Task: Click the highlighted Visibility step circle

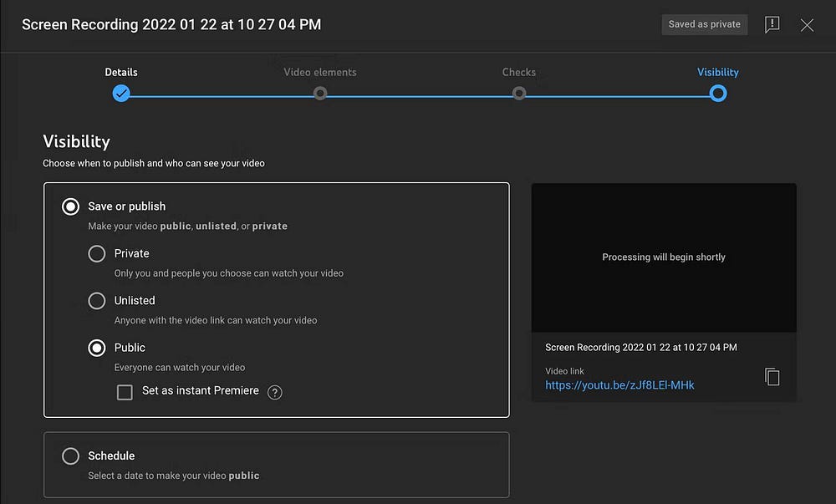Action: tap(717, 94)
